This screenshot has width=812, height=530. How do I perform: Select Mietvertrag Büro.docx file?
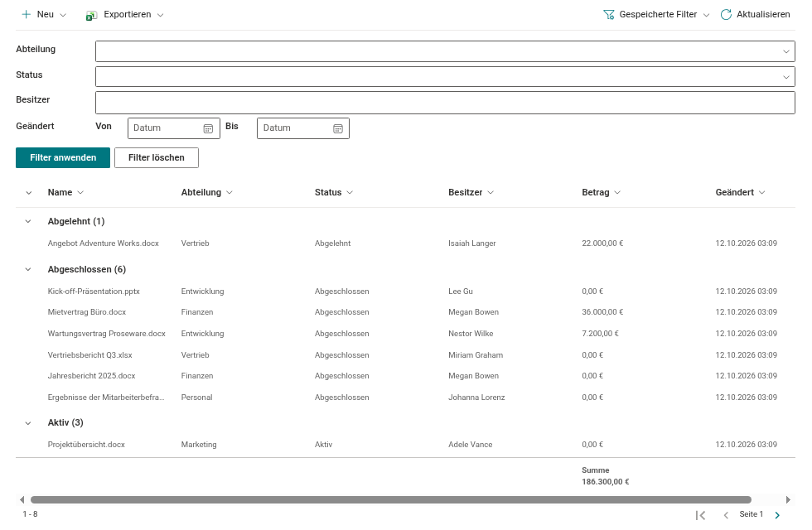(x=87, y=312)
